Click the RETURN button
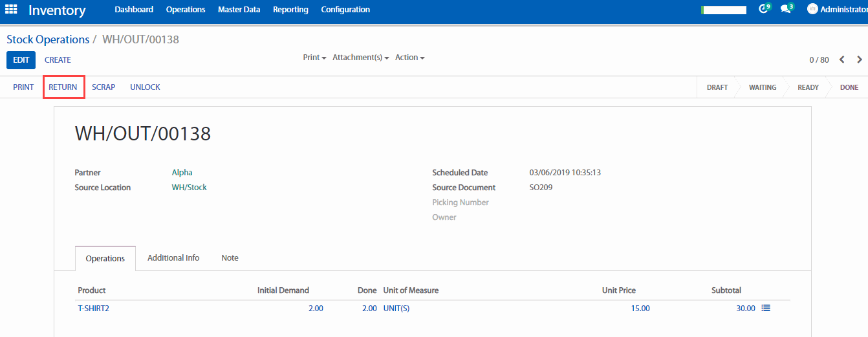Image resolution: width=868 pixels, height=337 pixels. pyautogui.click(x=63, y=87)
